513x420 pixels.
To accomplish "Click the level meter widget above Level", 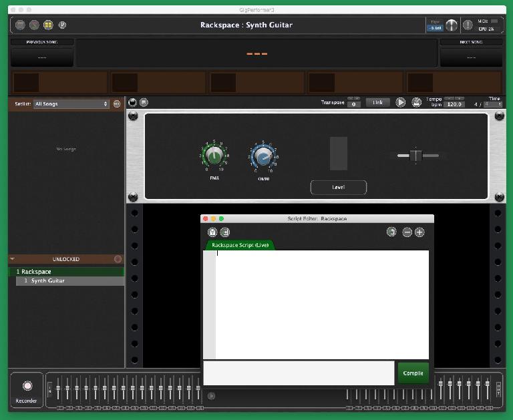I will (338, 154).
